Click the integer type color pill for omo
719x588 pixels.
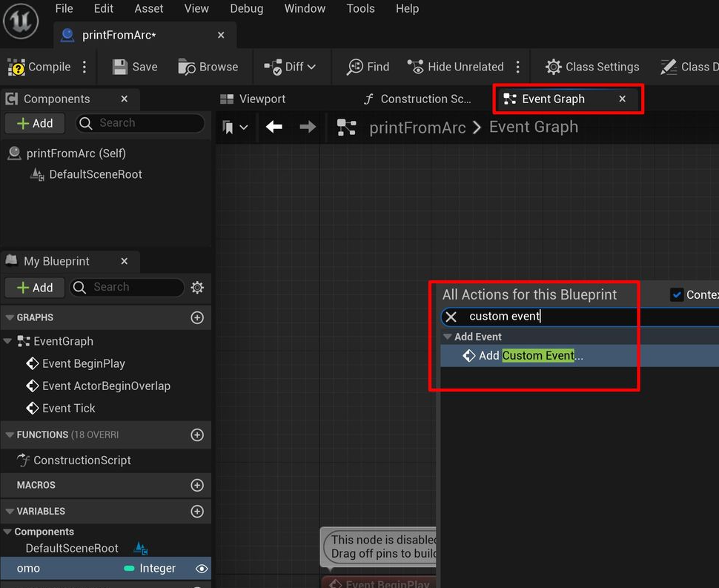point(129,569)
